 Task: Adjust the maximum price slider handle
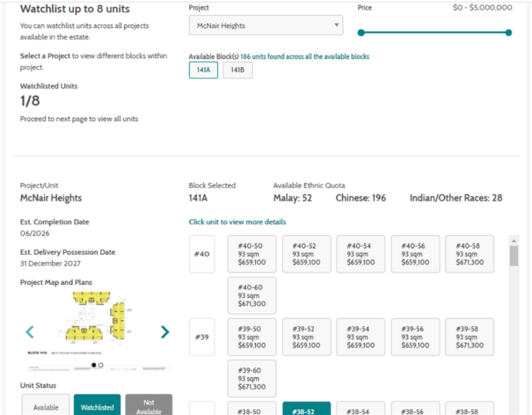point(508,32)
